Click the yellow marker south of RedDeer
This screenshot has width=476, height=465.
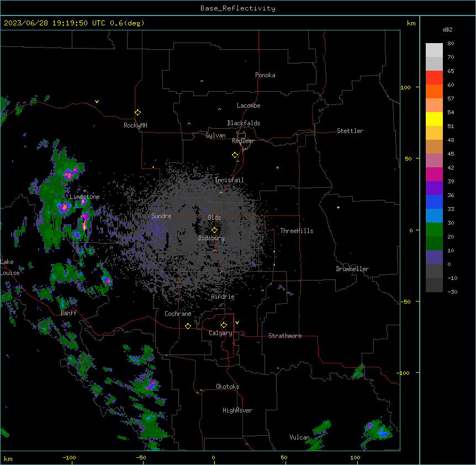tap(235, 155)
